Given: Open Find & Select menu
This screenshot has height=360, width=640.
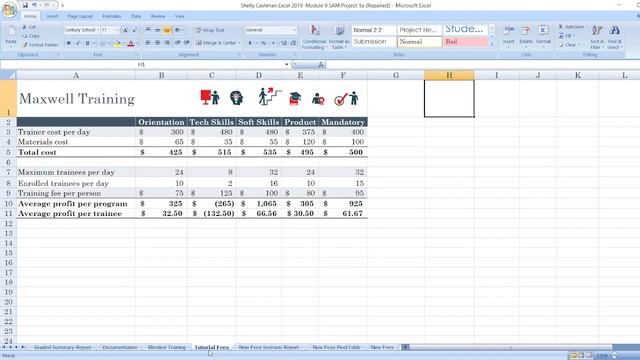Looking at the screenshot, I should pyautogui.click(x=614, y=37).
